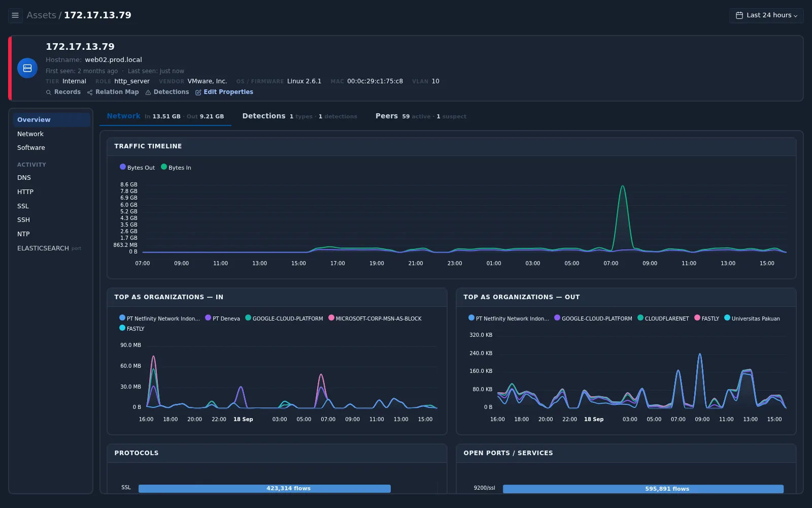Click the OS value Linux 2.6.1
This screenshot has width=812, height=508.
point(304,81)
